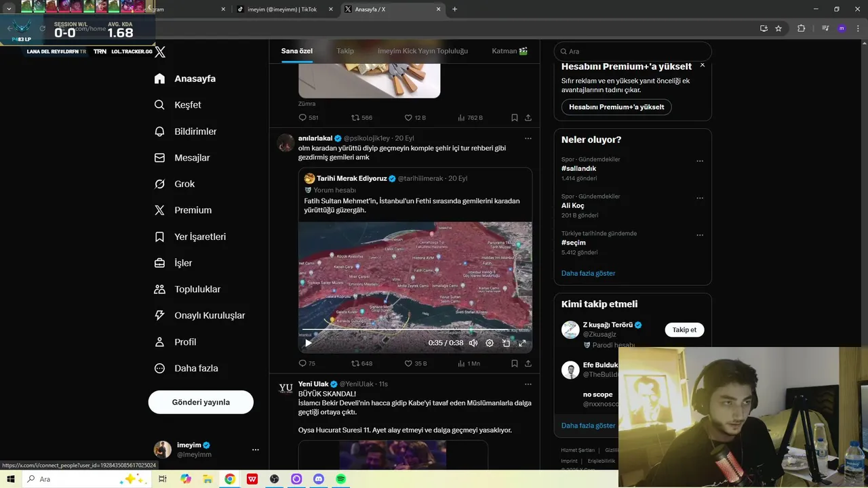This screenshot has width=868, height=488.
Task: Click Hesabını Premium+'a yükselt button
Action: click(616, 107)
